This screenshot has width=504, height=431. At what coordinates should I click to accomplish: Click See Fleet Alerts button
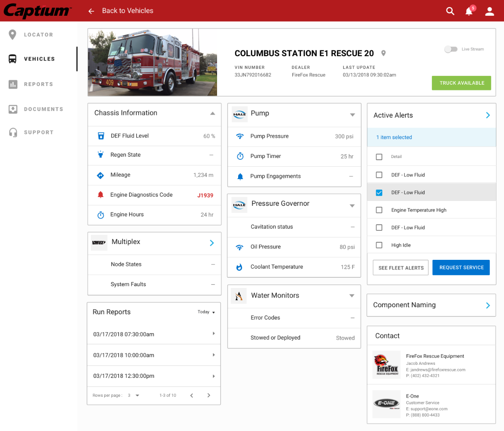[400, 268]
